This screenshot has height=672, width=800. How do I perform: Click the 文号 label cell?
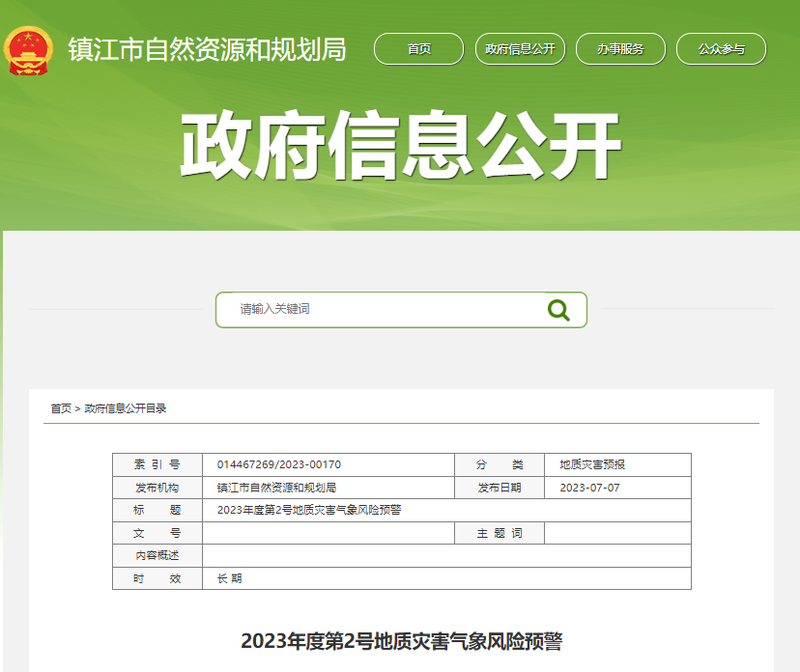click(x=157, y=533)
